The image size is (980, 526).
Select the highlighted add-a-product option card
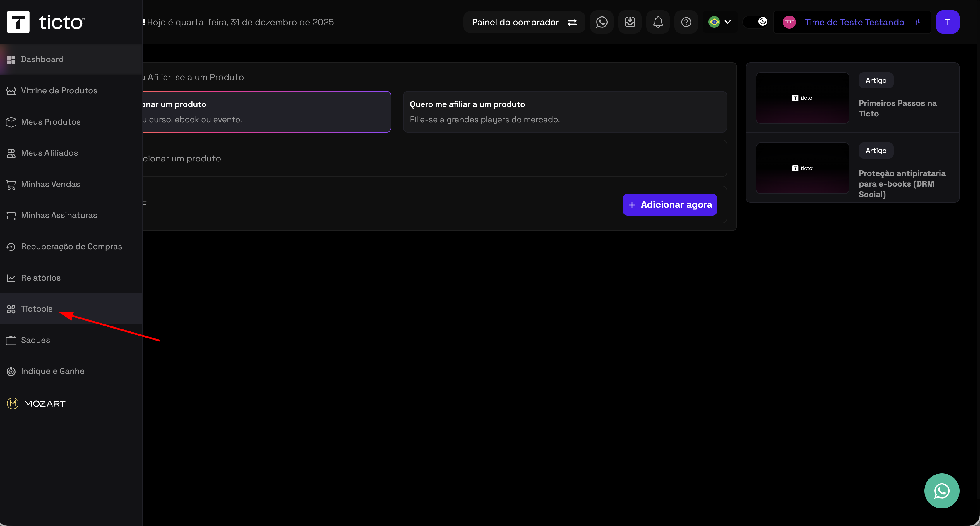(x=266, y=111)
